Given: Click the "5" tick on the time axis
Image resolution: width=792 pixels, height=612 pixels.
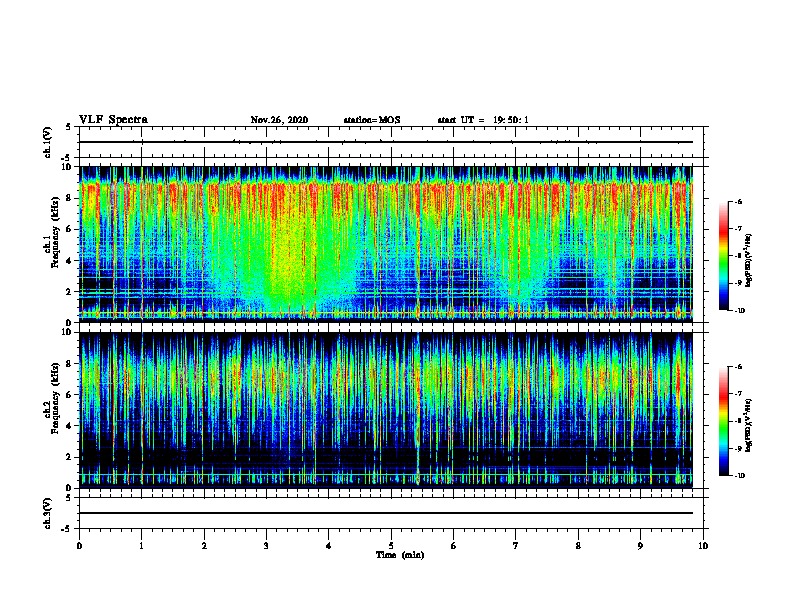Looking at the screenshot, I should (391, 546).
